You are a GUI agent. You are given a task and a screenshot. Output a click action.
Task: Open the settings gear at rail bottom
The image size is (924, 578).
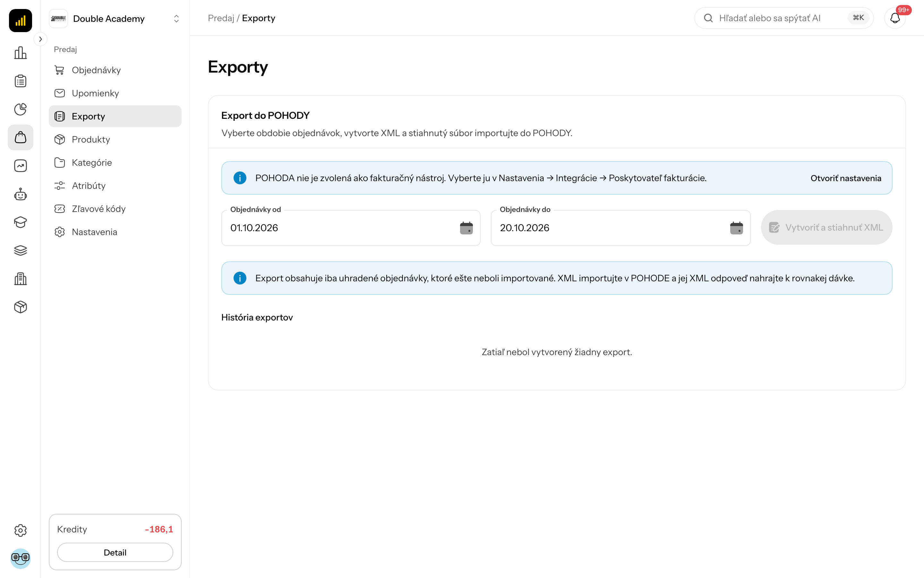(x=20, y=530)
